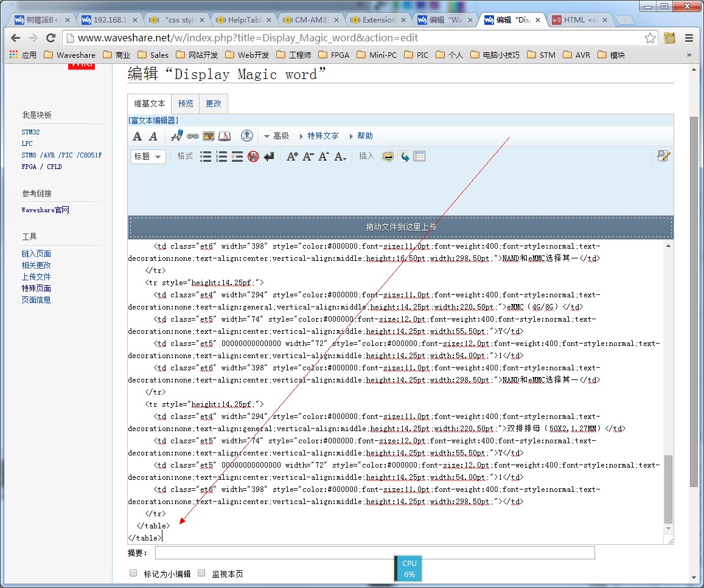The height and width of the screenshot is (588, 704).
Task: Make text smaller with A- icon
Action: click(x=308, y=156)
